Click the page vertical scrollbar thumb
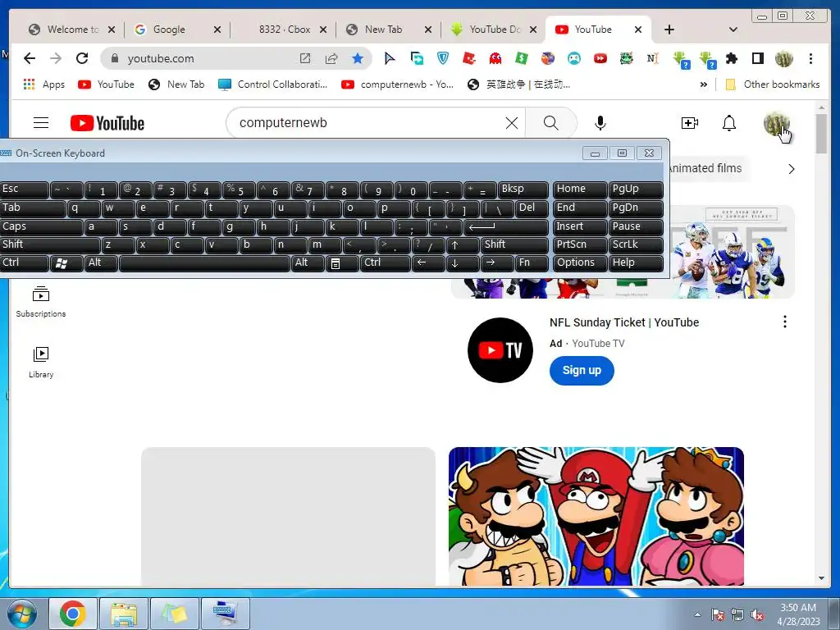This screenshot has height=630, width=840. [821, 134]
